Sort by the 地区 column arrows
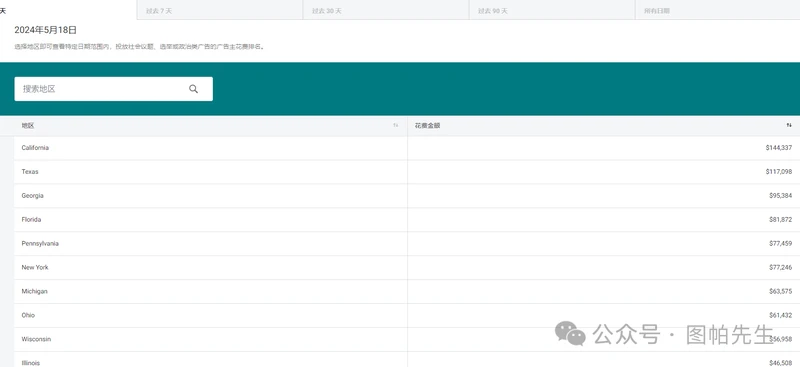Screen dimensions: 800x367 (x=395, y=126)
